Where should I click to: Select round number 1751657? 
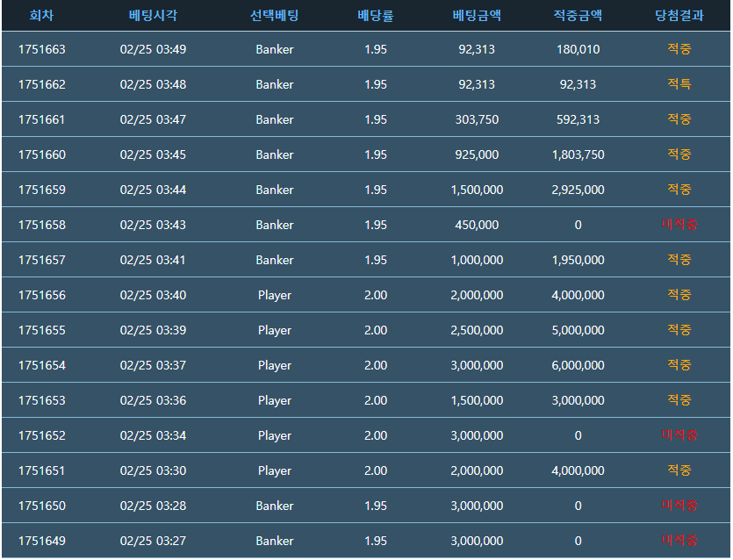coord(42,260)
